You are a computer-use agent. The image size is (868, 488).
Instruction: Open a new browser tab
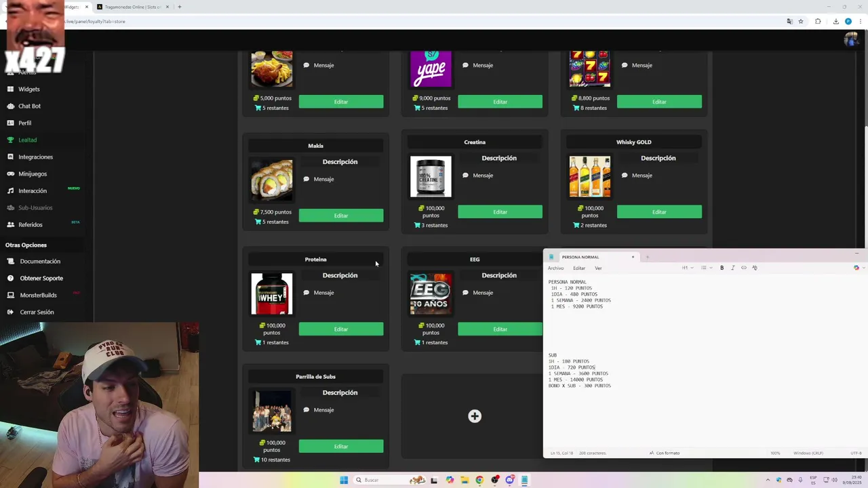coord(179,7)
